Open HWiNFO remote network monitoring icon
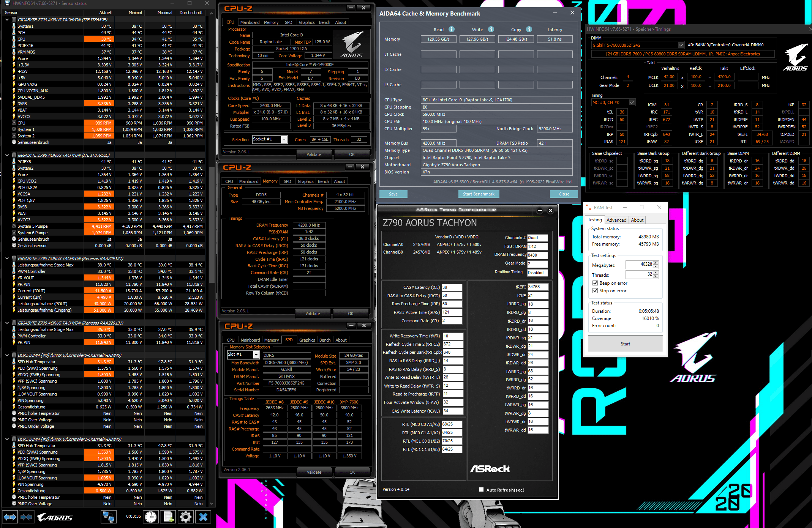Viewport: 812px width, 528px height. pos(108,517)
